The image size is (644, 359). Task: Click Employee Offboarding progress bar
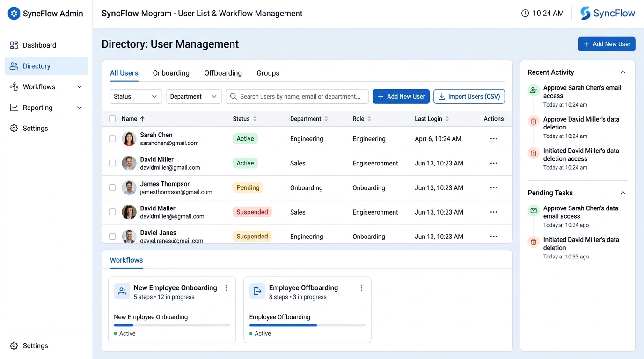307,325
